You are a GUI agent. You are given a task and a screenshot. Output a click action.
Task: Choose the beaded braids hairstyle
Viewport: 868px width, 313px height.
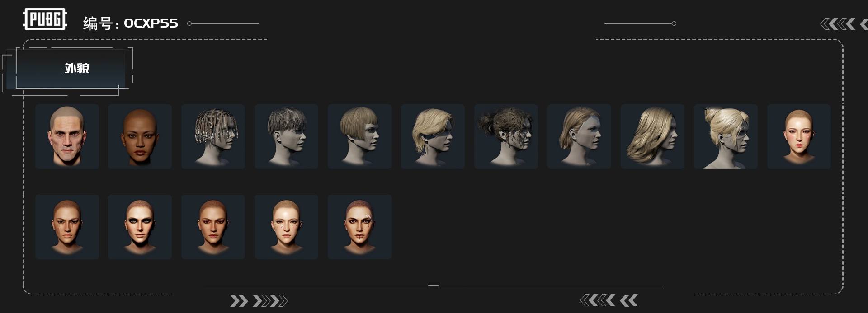[x=213, y=136]
